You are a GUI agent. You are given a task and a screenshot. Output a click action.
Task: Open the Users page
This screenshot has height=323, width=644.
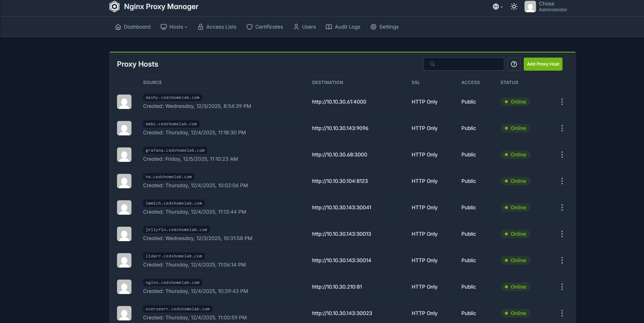[305, 27]
